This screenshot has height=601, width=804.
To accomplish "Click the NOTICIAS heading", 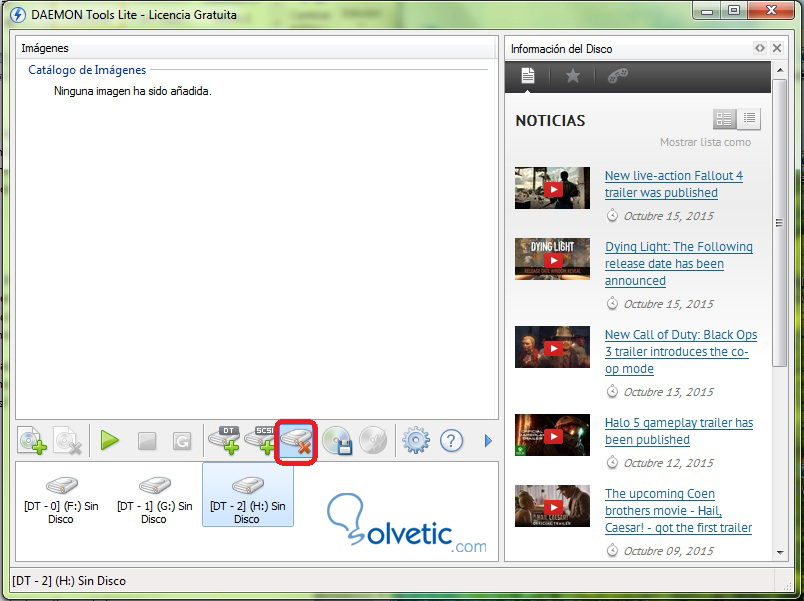I will coord(550,121).
